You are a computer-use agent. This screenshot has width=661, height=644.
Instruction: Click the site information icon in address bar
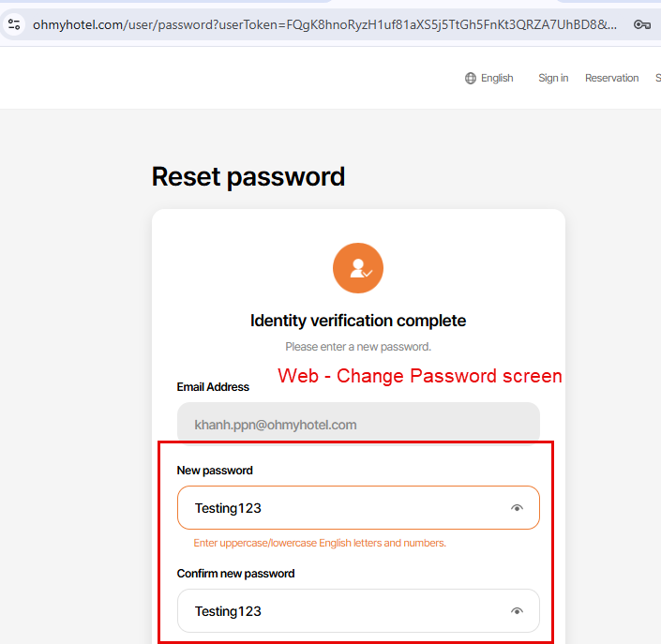click(x=14, y=24)
